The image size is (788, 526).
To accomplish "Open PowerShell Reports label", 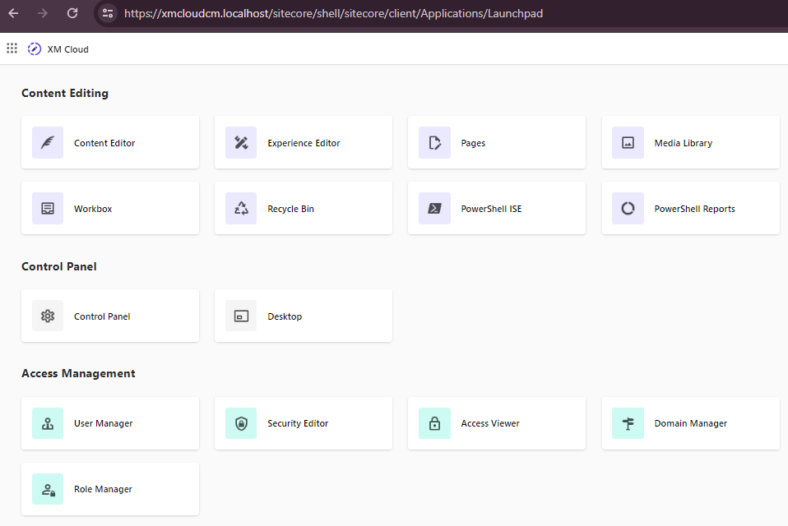I will click(695, 209).
